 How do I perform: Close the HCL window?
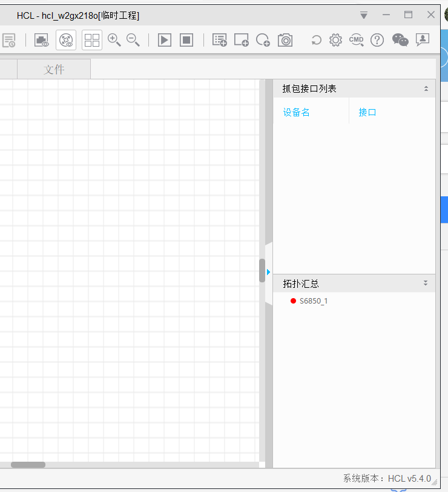431,15
